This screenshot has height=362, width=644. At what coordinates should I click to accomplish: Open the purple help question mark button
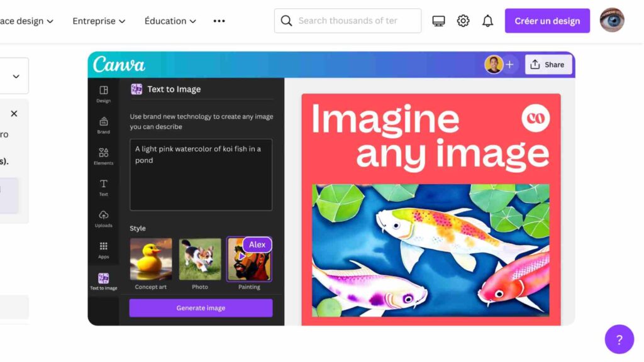[x=619, y=339]
